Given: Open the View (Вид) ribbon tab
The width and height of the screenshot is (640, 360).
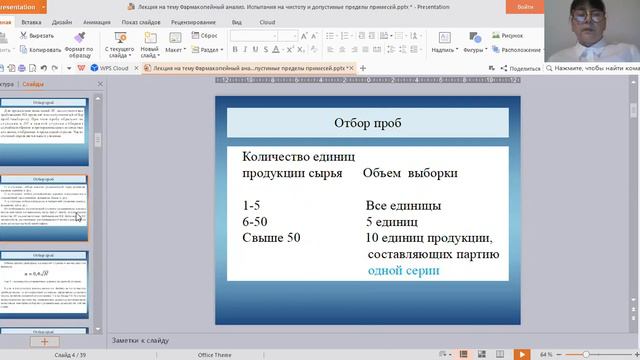Looking at the screenshot, I should (237, 22).
